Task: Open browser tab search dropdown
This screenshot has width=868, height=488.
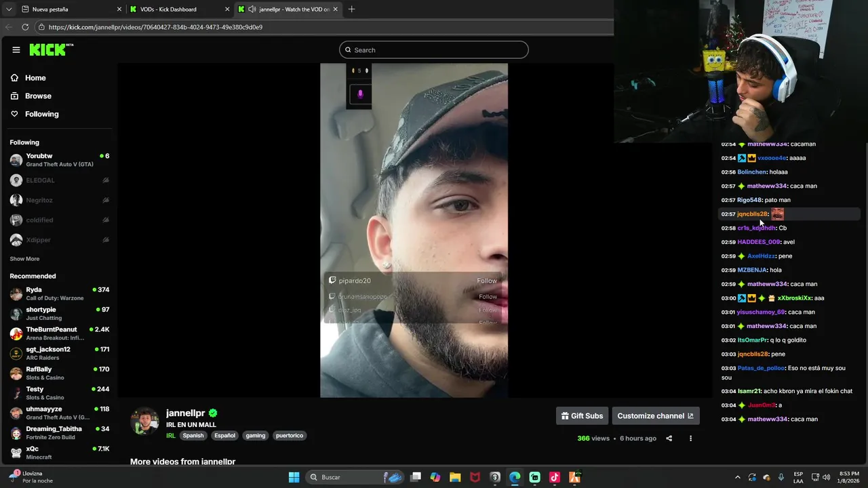Action: (x=8, y=9)
